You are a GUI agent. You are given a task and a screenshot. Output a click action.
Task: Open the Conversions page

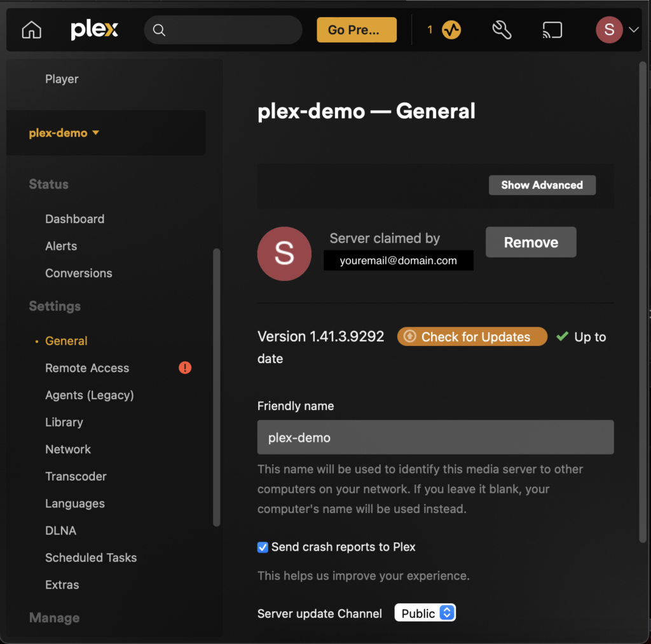(78, 273)
